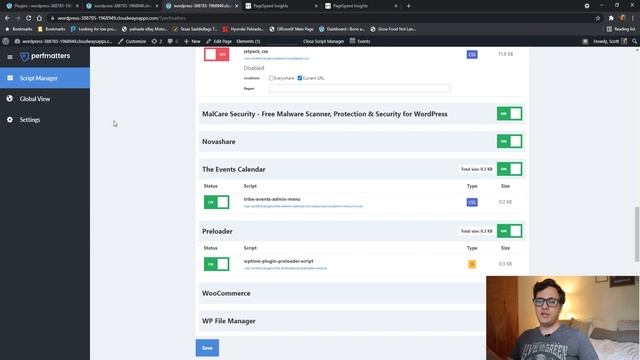The height and width of the screenshot is (360, 640).
Task: Open the perfmatters hamburger menu
Action: 10,57
